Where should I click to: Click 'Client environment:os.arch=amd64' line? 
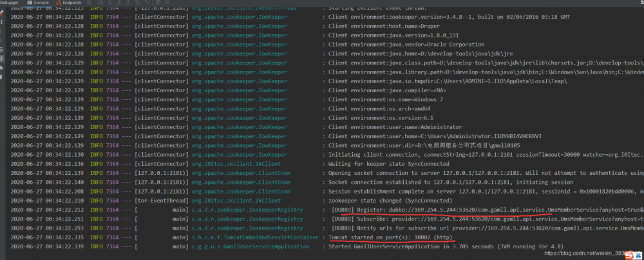[379, 108]
